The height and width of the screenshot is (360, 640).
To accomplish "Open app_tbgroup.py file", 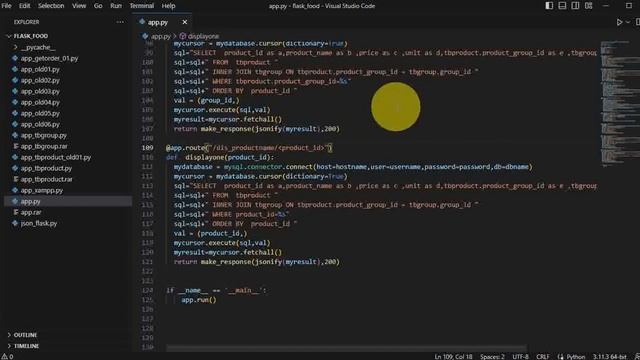I will (x=44, y=136).
